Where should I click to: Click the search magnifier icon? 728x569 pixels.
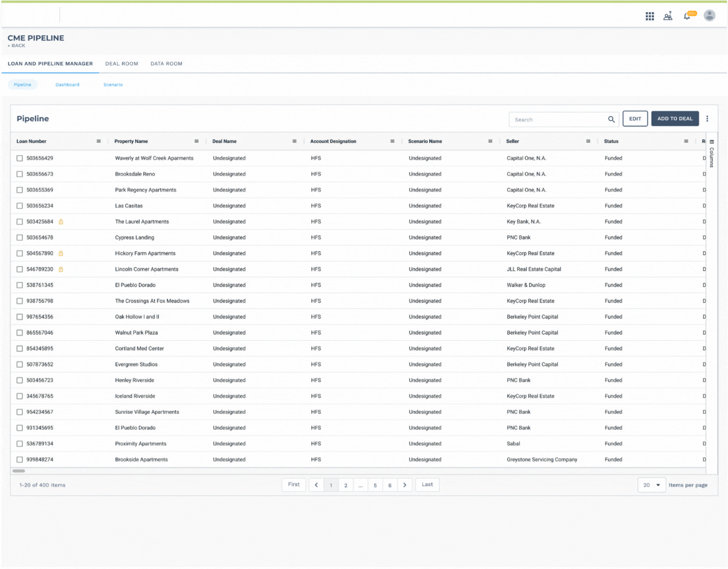pyautogui.click(x=611, y=119)
